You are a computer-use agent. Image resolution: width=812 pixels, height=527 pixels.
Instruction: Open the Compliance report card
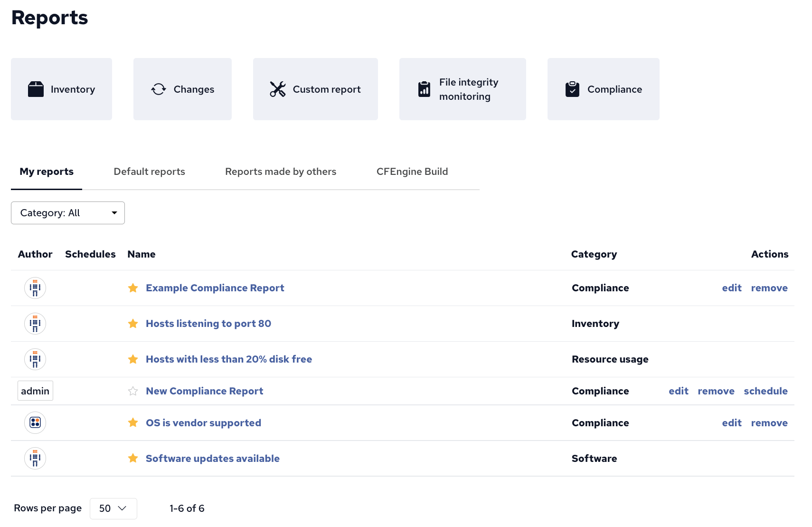pos(603,89)
